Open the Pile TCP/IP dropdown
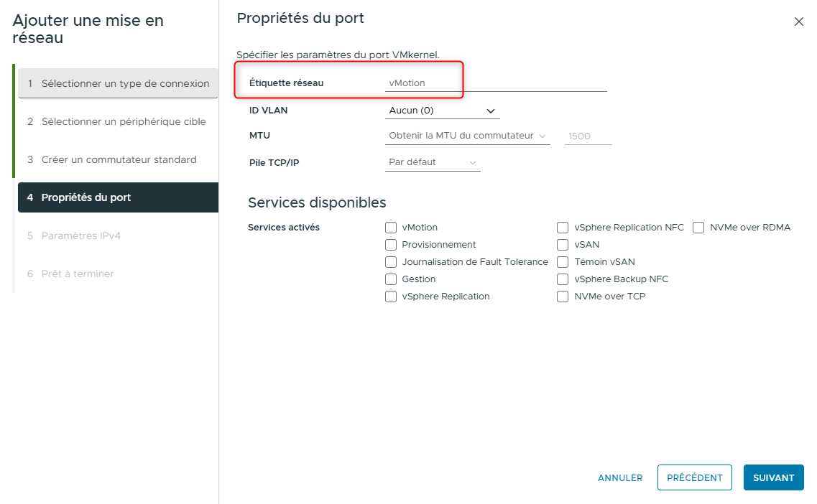The height and width of the screenshot is (504, 817). 433,162
